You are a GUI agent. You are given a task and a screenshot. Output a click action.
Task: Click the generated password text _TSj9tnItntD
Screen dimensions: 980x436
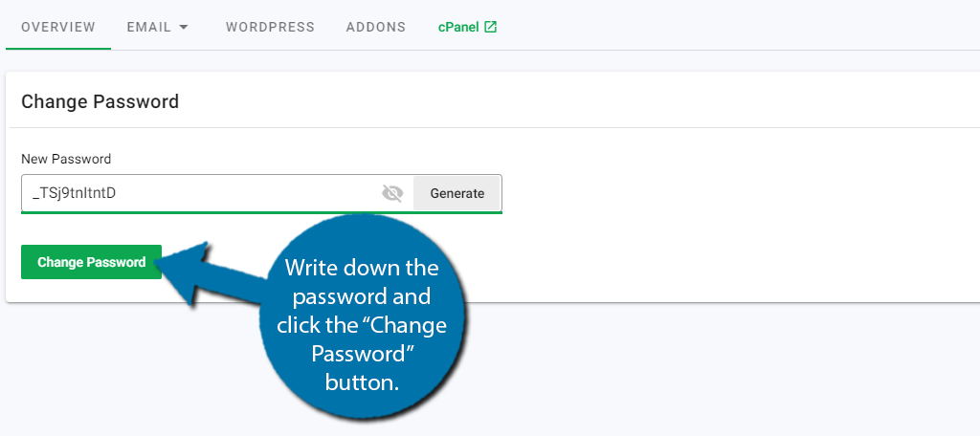click(75, 194)
